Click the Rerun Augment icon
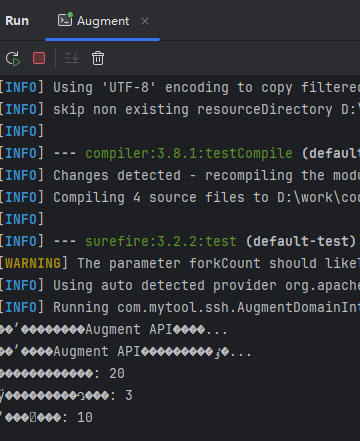This screenshot has width=360, height=441. [13, 59]
